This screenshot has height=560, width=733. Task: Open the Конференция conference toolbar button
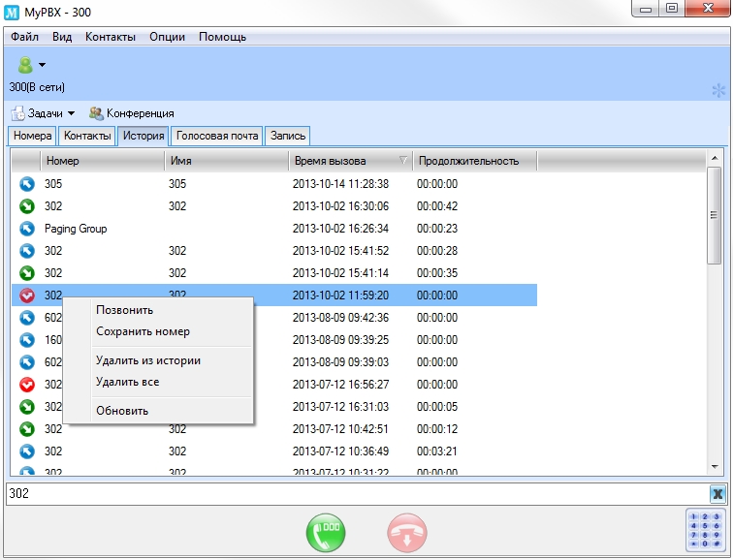pos(131,113)
